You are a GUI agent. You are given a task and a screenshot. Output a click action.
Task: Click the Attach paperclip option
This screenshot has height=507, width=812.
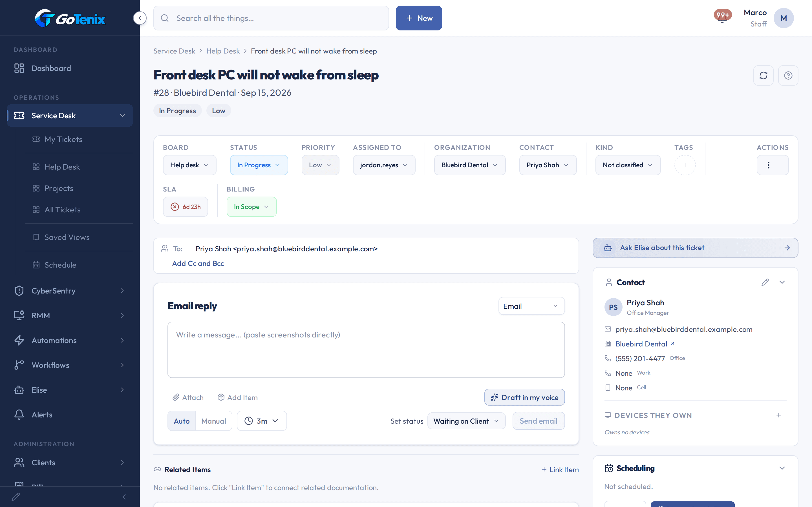188,397
